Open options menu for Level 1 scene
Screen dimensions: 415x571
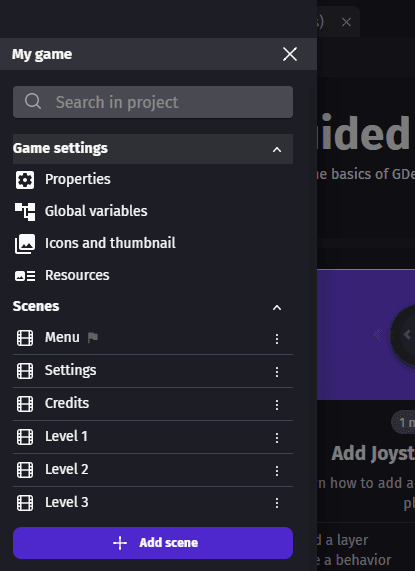coord(277,438)
